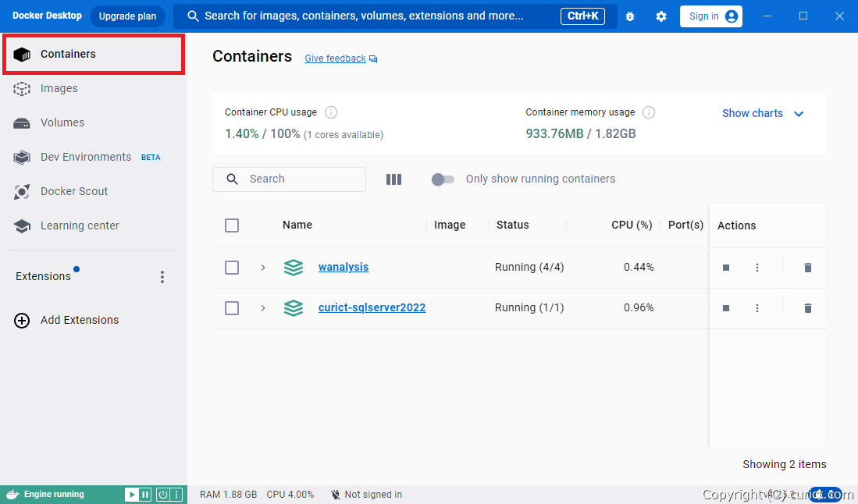Click the CPU 4.00% status

click(x=290, y=495)
